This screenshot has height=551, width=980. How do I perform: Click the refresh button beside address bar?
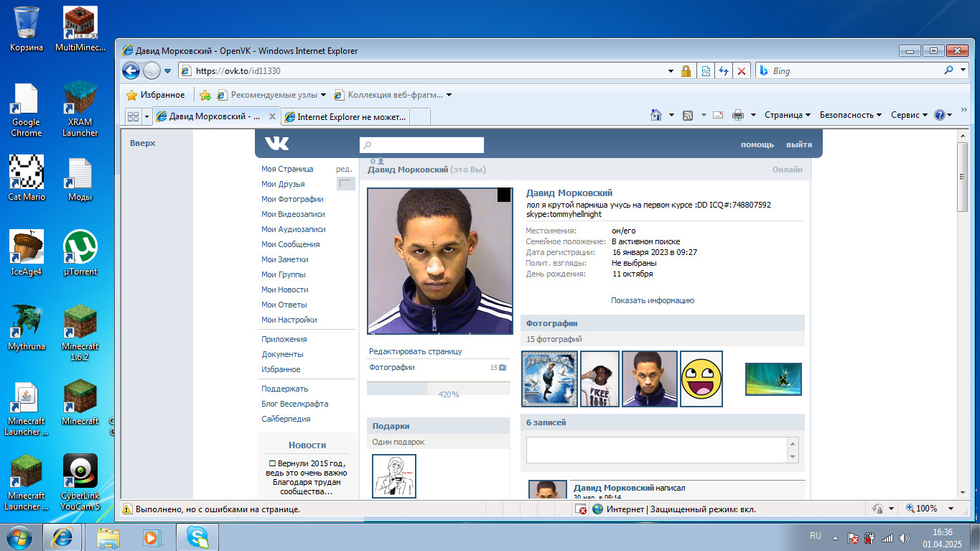(724, 71)
